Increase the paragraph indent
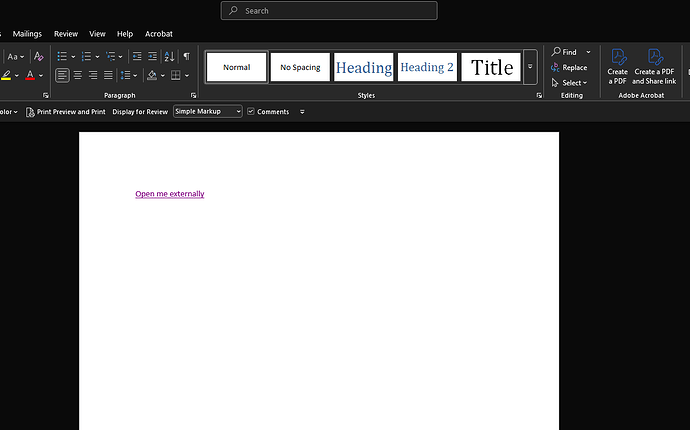The image size is (690, 430). tap(152, 56)
